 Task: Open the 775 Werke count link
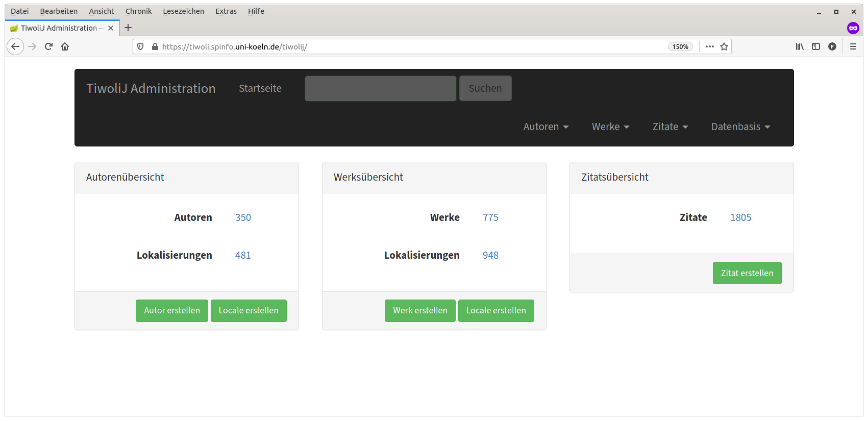tap(490, 217)
